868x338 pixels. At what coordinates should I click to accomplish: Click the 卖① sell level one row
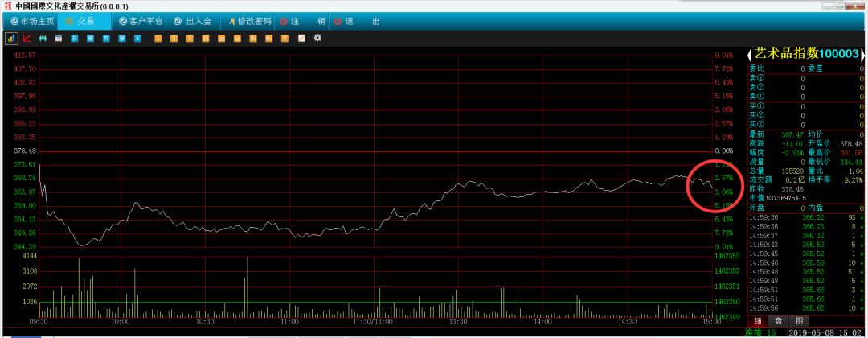(806, 97)
